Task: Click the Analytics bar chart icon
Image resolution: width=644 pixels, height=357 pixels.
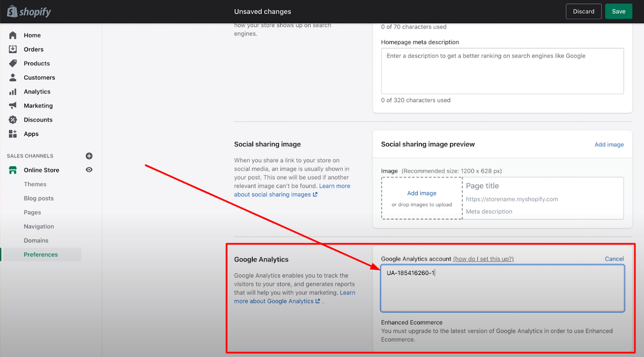Action: pyautogui.click(x=13, y=91)
